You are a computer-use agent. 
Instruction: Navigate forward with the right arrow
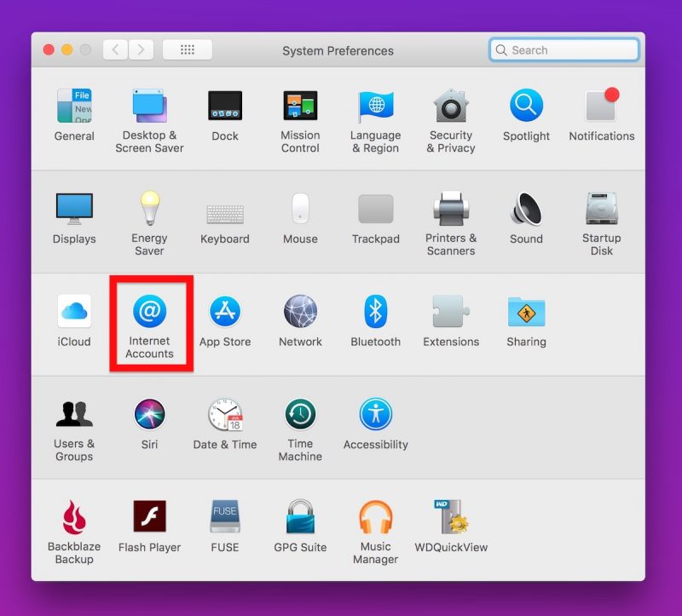click(x=139, y=49)
